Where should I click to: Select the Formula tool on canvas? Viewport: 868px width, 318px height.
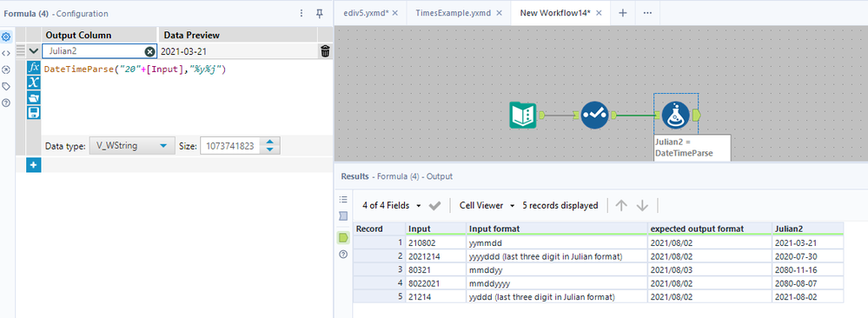click(x=676, y=116)
